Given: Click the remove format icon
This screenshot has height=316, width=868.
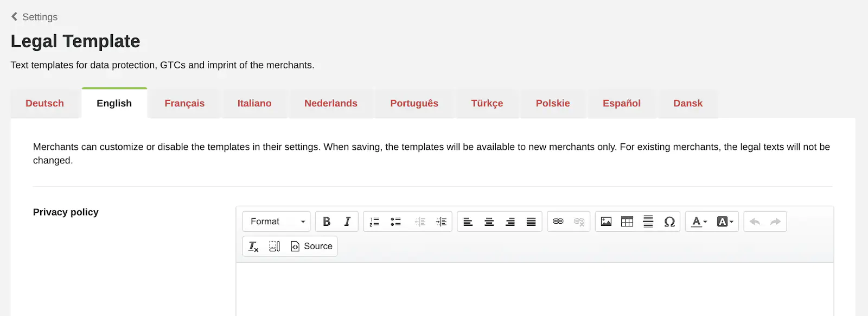Looking at the screenshot, I should point(253,247).
